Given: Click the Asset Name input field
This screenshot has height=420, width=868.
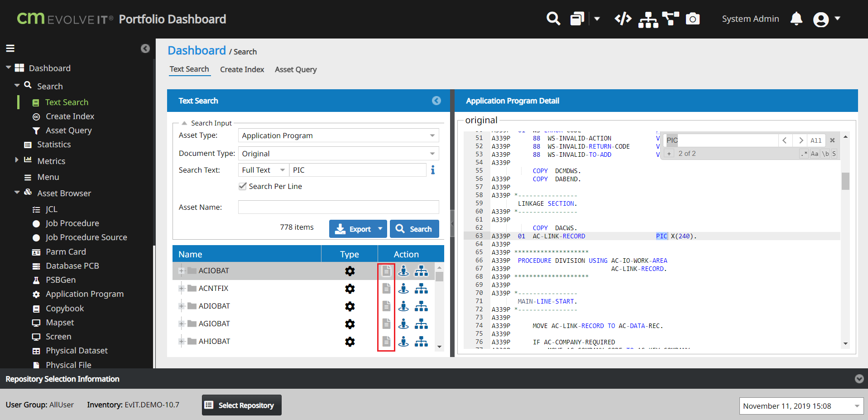Looking at the screenshot, I should click(x=339, y=207).
